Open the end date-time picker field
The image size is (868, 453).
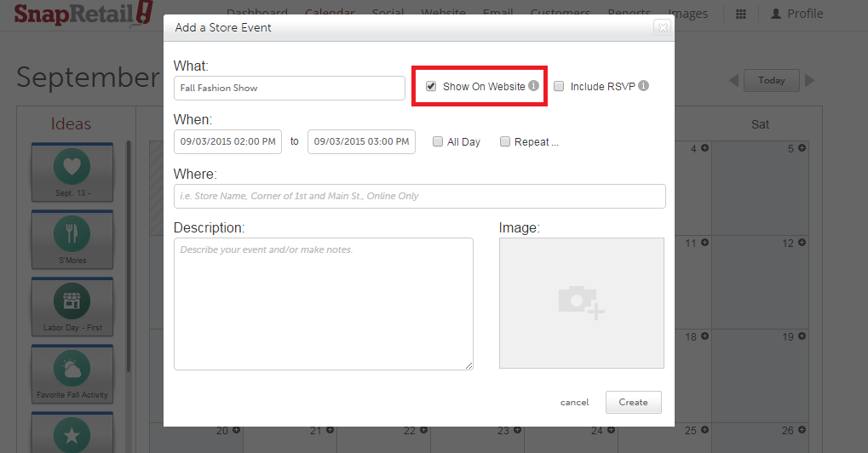coord(361,141)
